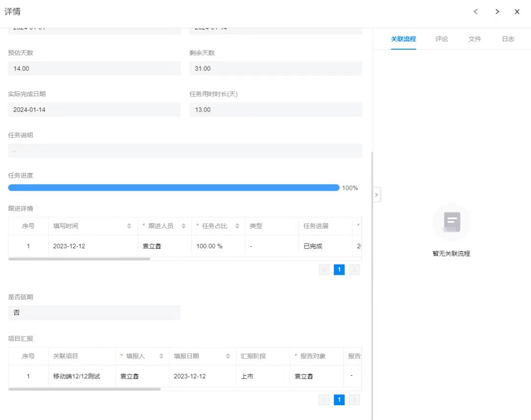Click next page button in 跟进详情 pagination
The height and width of the screenshot is (420, 531).
[x=354, y=270]
